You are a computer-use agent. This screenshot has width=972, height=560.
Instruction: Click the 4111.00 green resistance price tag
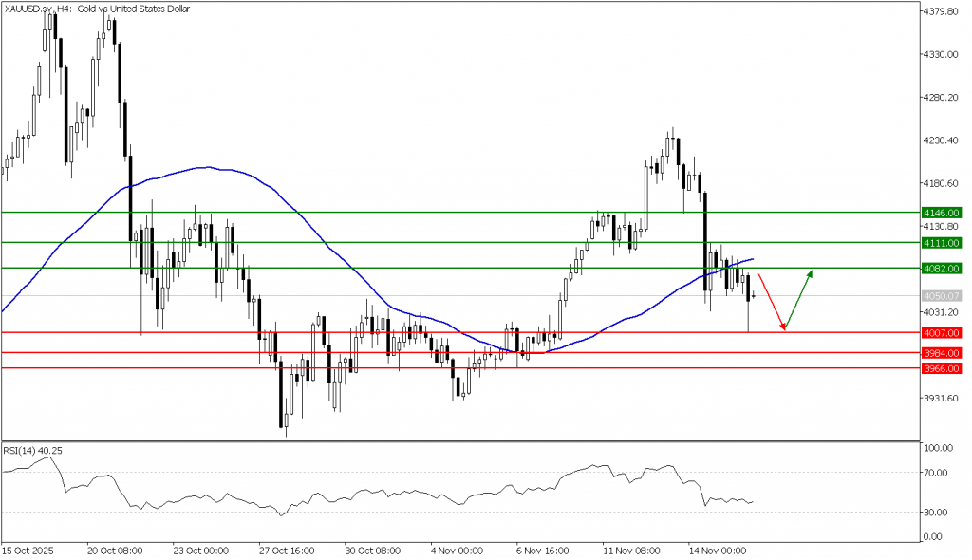[943, 244]
